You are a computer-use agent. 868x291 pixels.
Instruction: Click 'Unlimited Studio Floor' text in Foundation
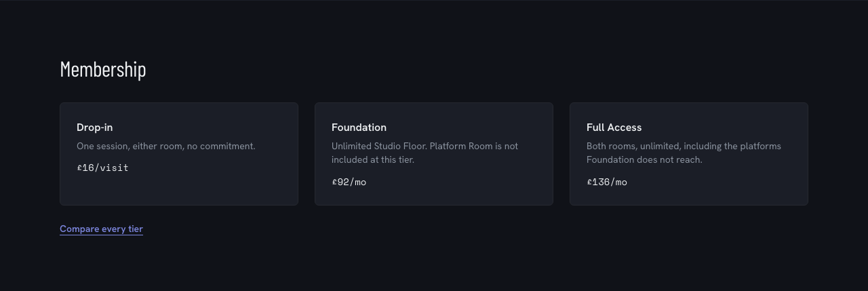[x=379, y=147]
